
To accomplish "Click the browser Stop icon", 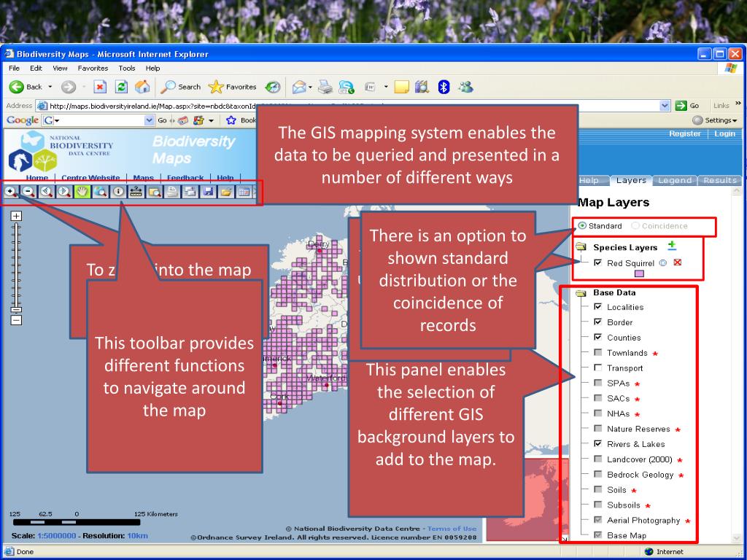I will [x=99, y=87].
